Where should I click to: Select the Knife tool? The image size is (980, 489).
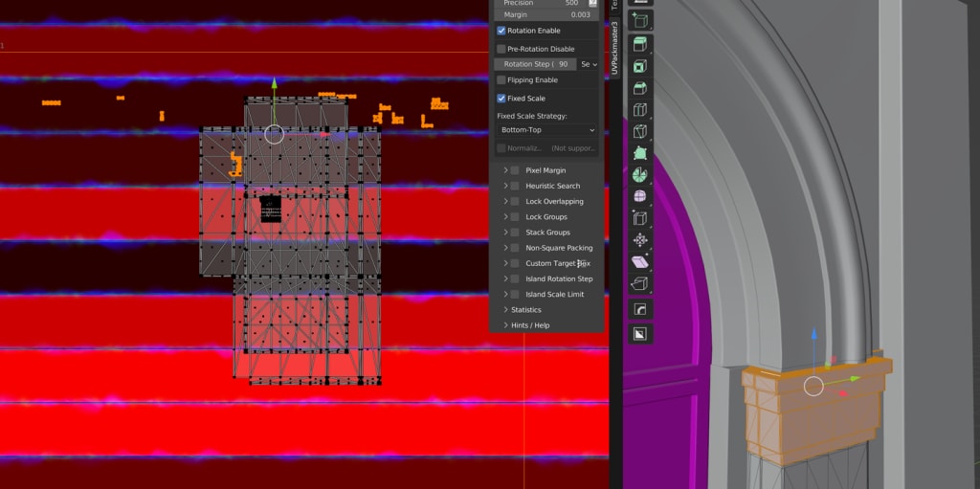coord(640,131)
